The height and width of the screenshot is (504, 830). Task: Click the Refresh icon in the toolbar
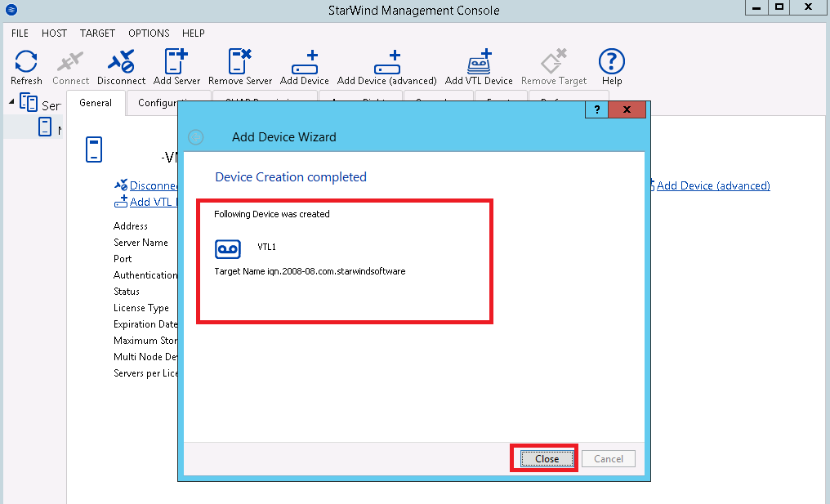coord(25,64)
